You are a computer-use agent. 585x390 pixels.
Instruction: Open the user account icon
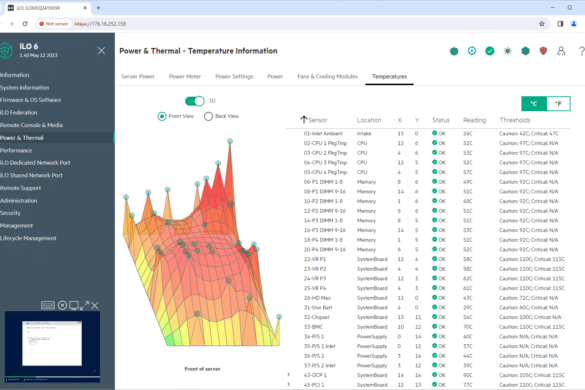tap(561, 51)
